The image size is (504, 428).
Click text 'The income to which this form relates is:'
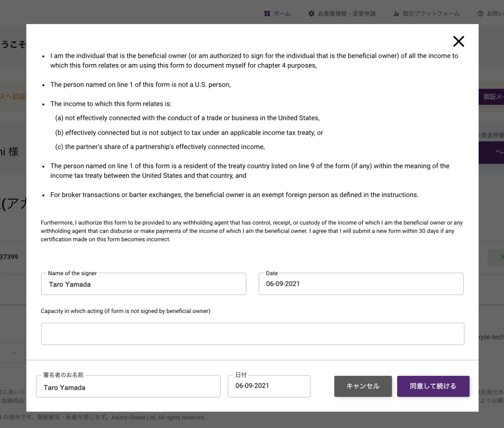[x=111, y=104]
